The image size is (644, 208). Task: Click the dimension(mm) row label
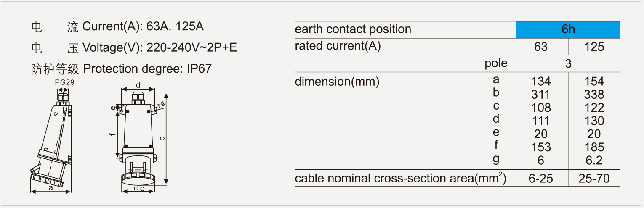tap(337, 82)
